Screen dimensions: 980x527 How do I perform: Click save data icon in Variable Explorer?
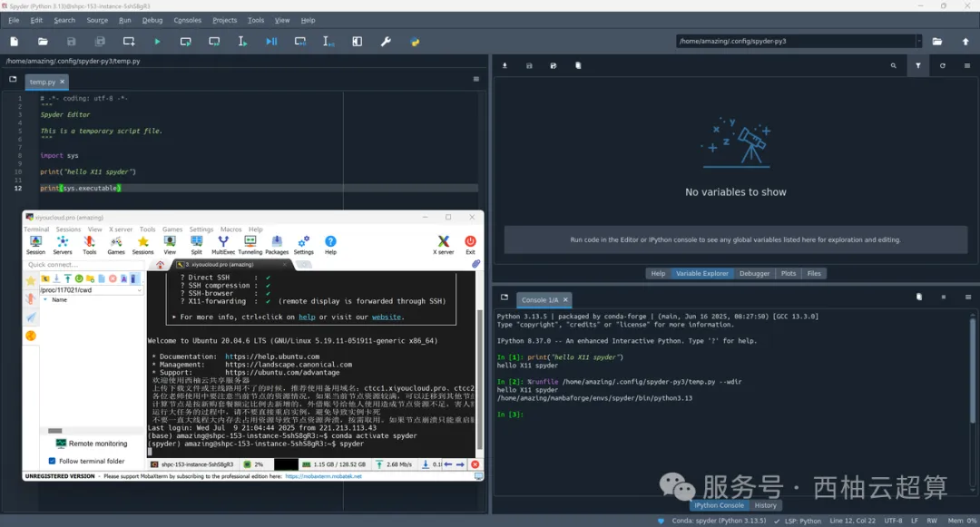(529, 65)
